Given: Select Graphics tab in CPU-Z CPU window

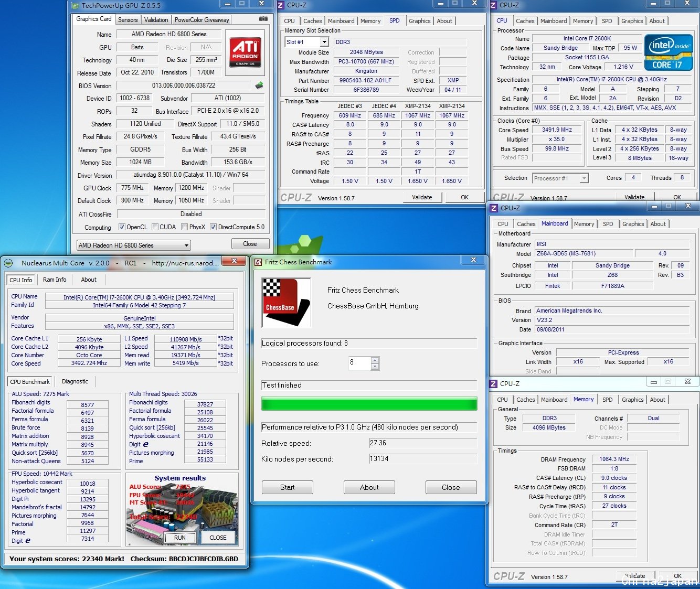Looking at the screenshot, I should pyautogui.click(x=632, y=21).
